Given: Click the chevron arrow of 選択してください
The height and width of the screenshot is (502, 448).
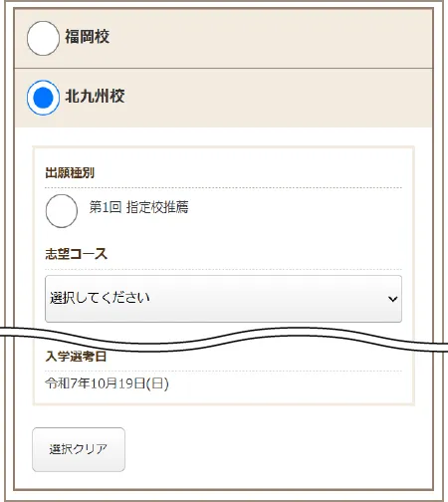Looking at the screenshot, I should click(392, 299).
